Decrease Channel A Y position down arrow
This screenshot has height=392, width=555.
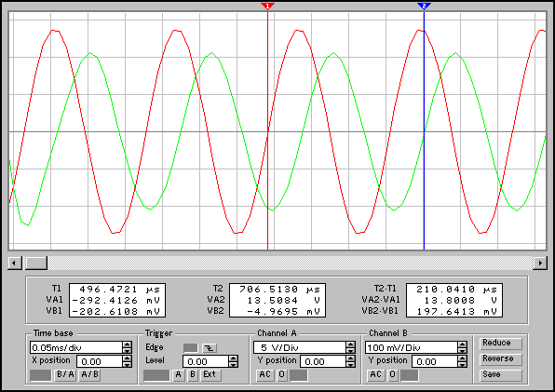click(350, 365)
